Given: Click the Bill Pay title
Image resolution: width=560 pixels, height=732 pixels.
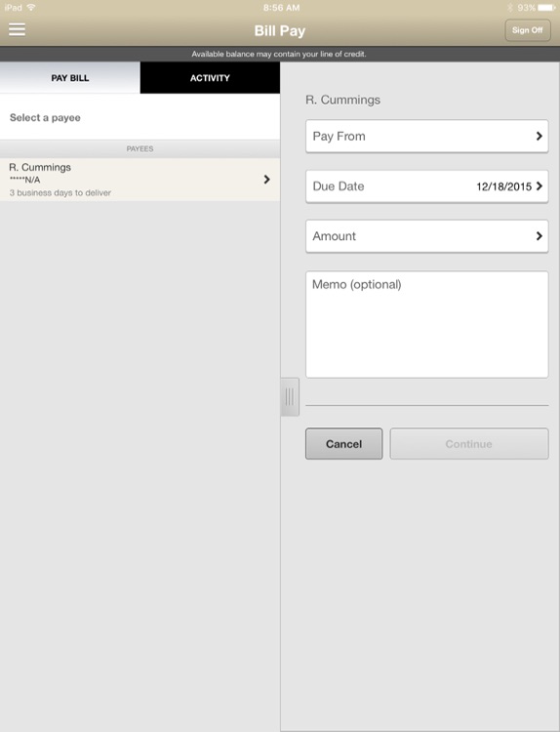Looking at the screenshot, I should coord(280,31).
